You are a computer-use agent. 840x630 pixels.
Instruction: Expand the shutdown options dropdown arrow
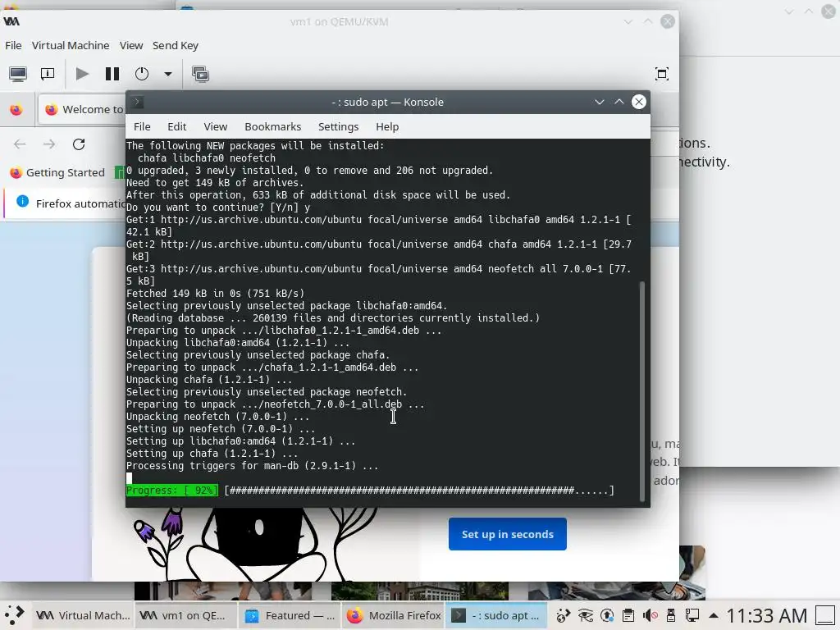(167, 74)
